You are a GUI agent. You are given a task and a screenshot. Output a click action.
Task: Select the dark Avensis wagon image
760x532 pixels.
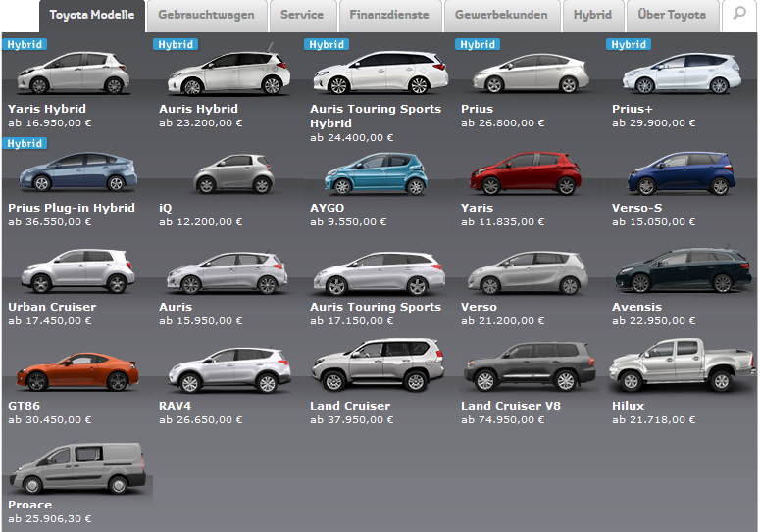(x=684, y=270)
